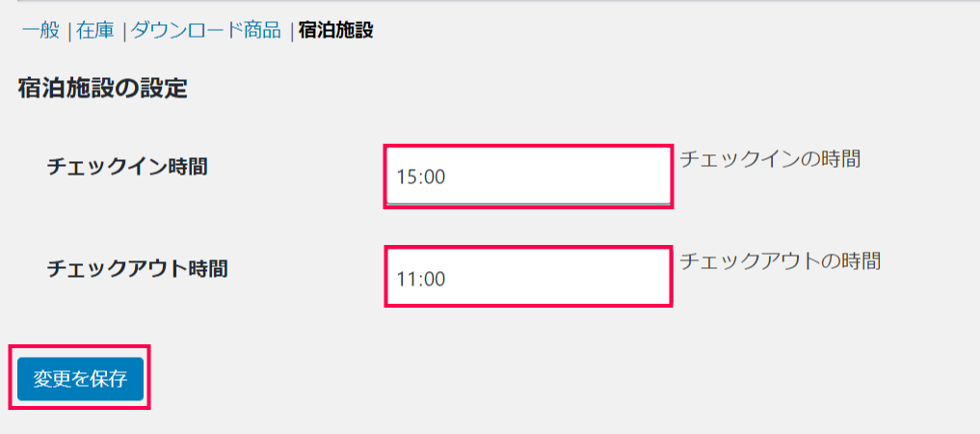Click the チェックイン時間 input field
The height and width of the screenshot is (434, 980).
(528, 176)
